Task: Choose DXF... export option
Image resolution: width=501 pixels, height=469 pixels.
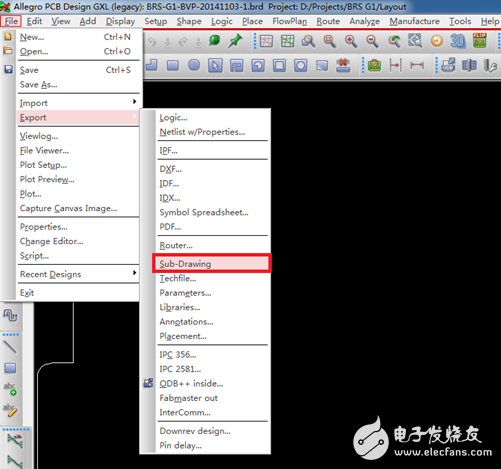Action: tap(170, 169)
